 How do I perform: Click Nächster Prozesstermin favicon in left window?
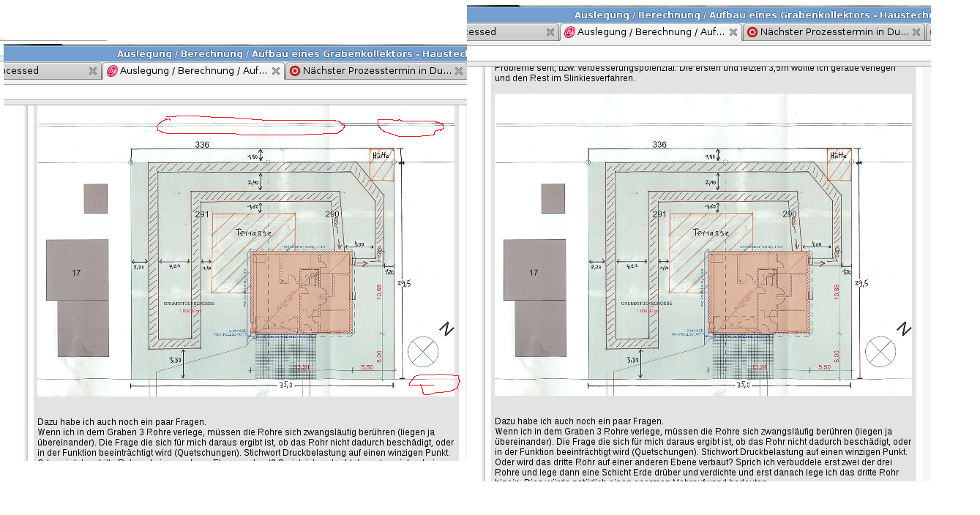click(295, 71)
